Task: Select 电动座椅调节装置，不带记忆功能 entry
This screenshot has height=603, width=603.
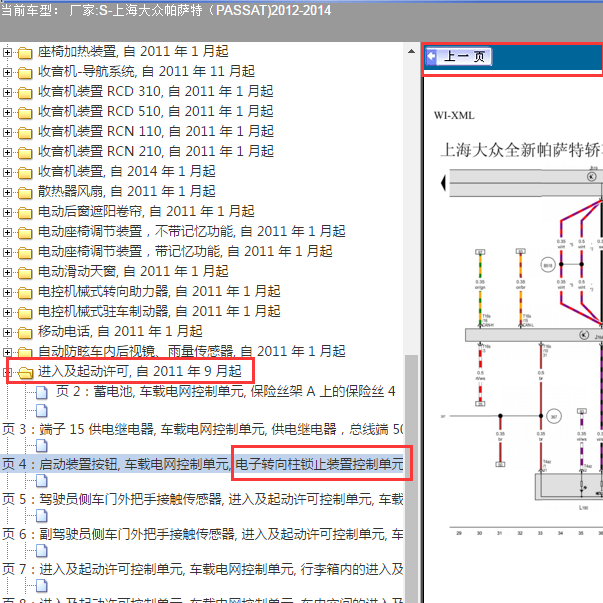Action: pos(192,232)
